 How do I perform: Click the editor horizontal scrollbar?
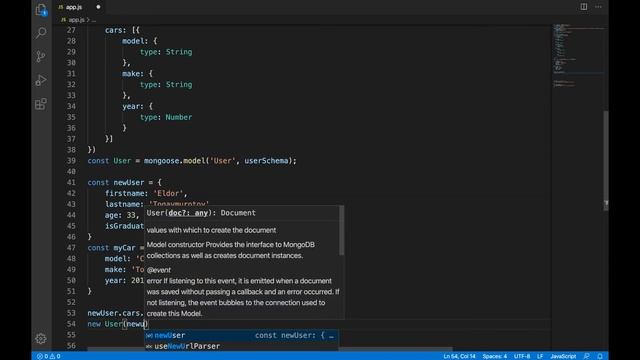click(270, 349)
